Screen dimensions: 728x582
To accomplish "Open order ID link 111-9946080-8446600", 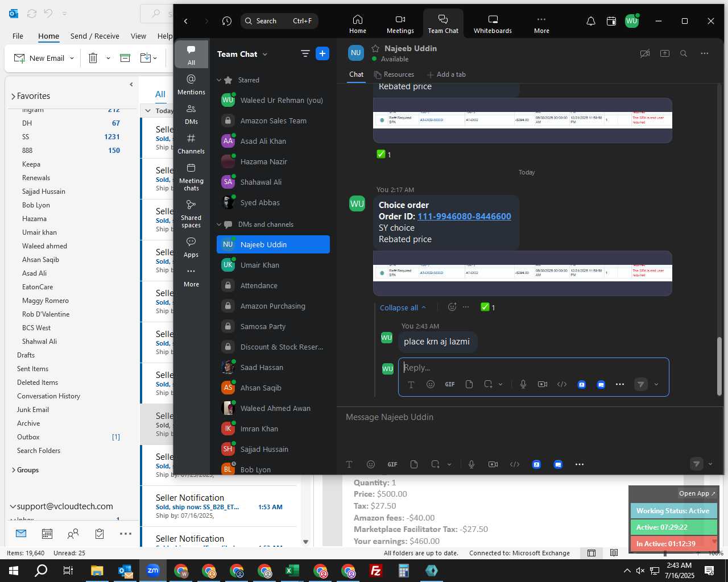I will [x=464, y=217].
